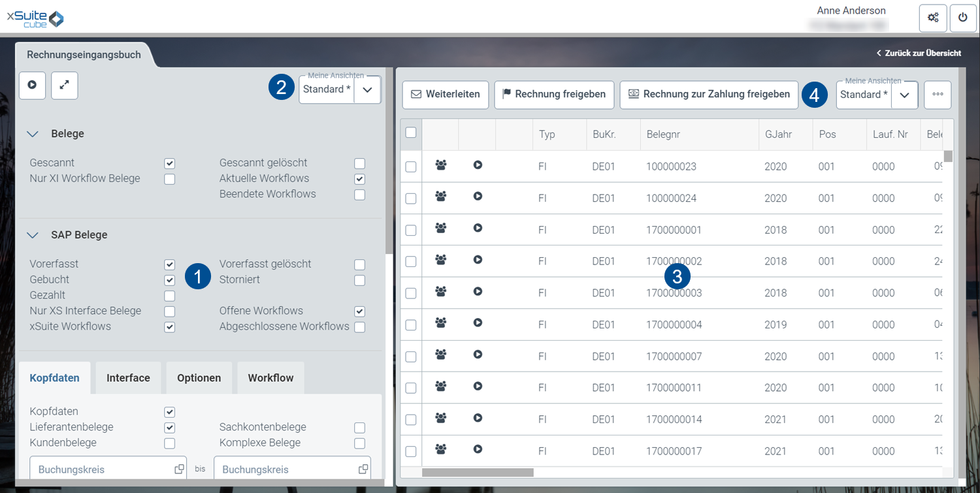The width and height of the screenshot is (980, 493).
Task: Click the play icon button above Belege
Action: 32,86
